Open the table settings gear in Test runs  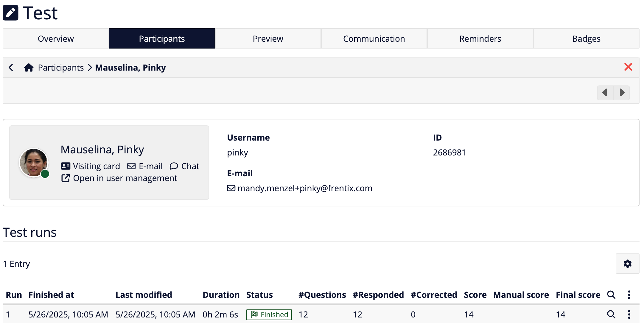(x=627, y=264)
